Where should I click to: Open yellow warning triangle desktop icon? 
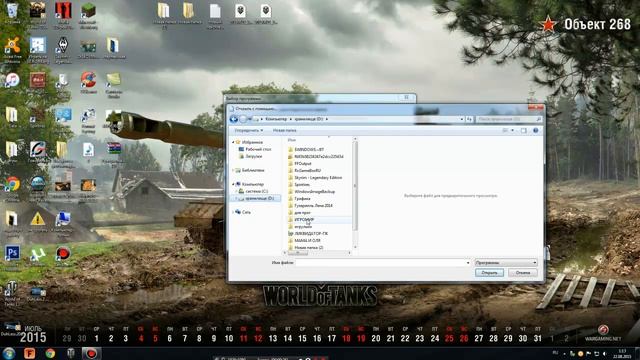coord(38,222)
